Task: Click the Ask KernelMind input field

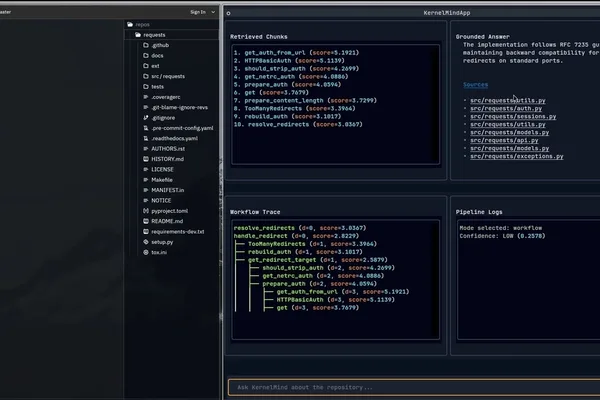Action: click(x=414, y=387)
